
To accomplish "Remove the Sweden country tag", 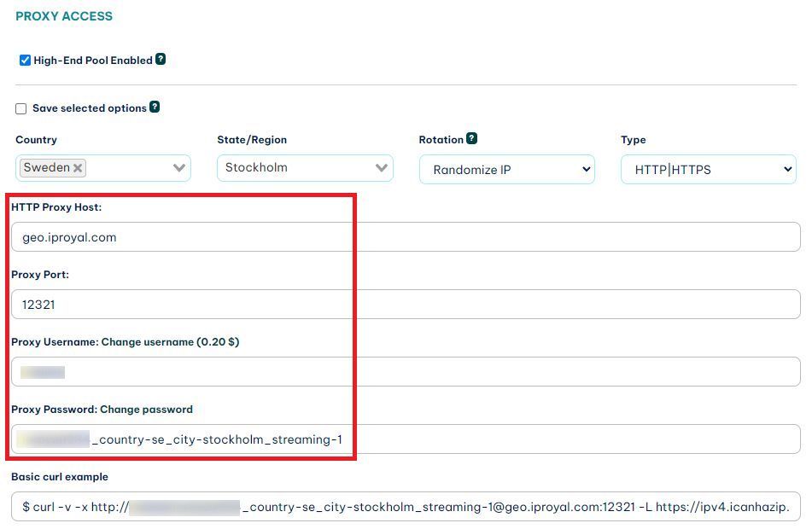I will tap(78, 168).
